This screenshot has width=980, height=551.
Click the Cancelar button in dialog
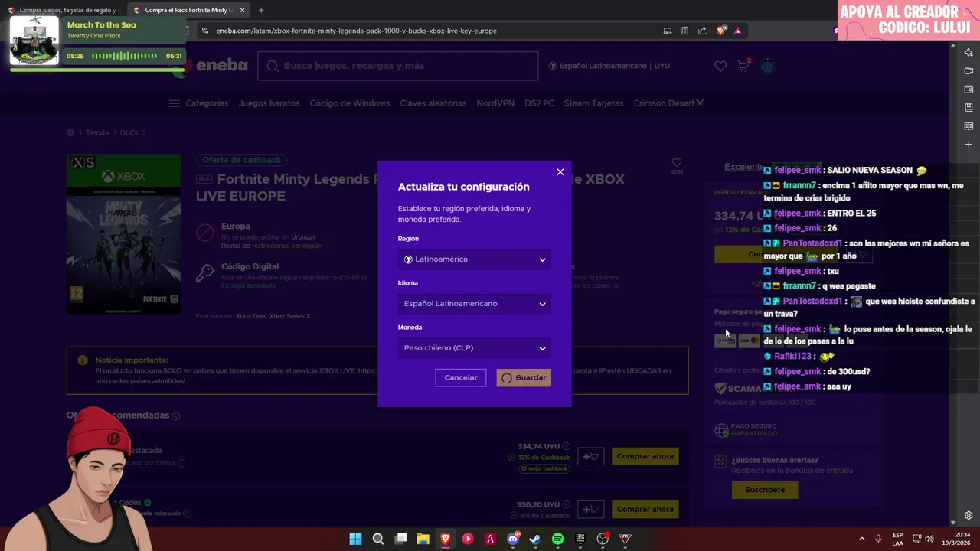(461, 377)
